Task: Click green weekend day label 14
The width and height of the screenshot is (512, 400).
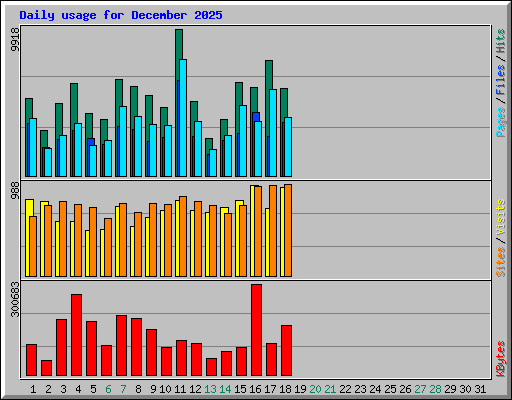Action: [225, 389]
